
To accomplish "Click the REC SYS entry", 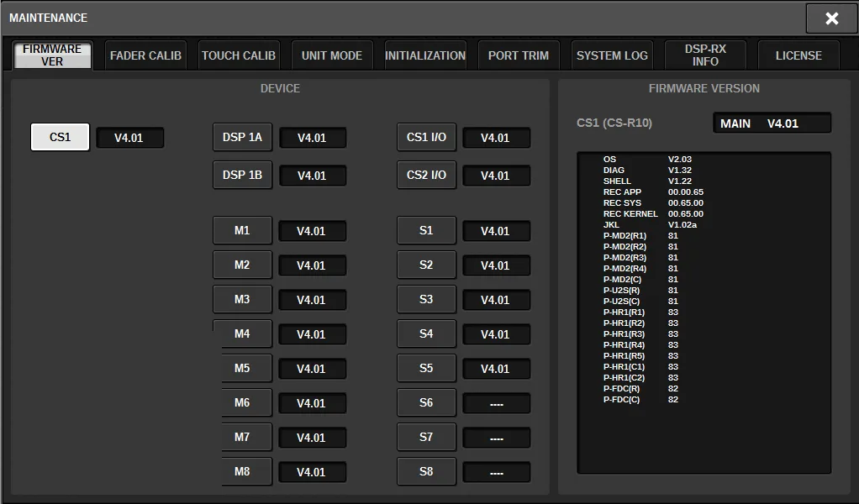I will [653, 203].
